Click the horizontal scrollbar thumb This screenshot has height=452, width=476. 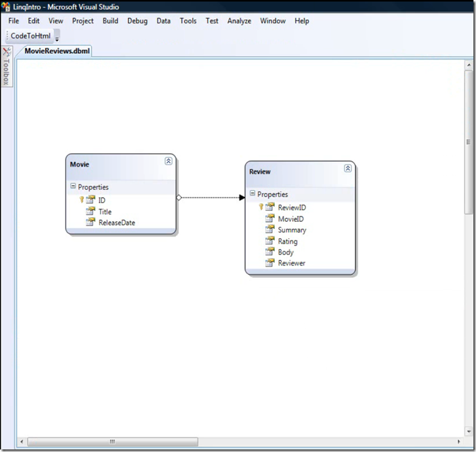pyautogui.click(x=113, y=441)
